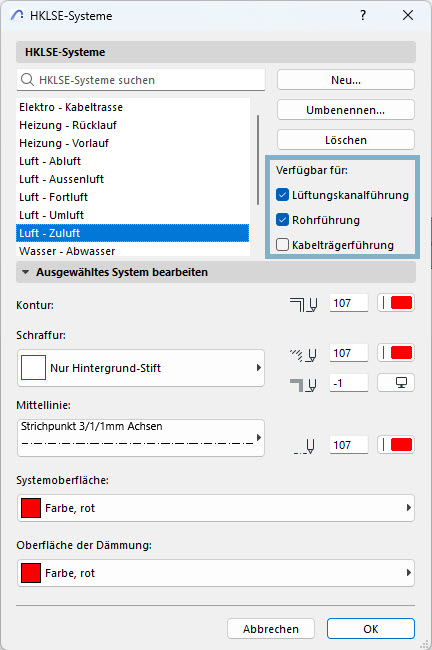Uncheck the Rohrführung checkbox
Screen dimensions: 432x650
(282, 220)
